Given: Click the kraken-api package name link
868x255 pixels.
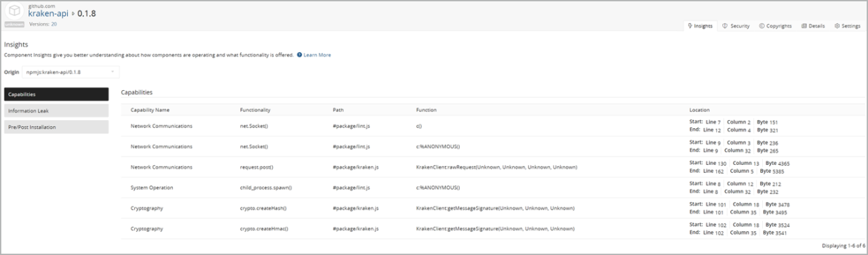Looking at the screenshot, I should point(48,14).
